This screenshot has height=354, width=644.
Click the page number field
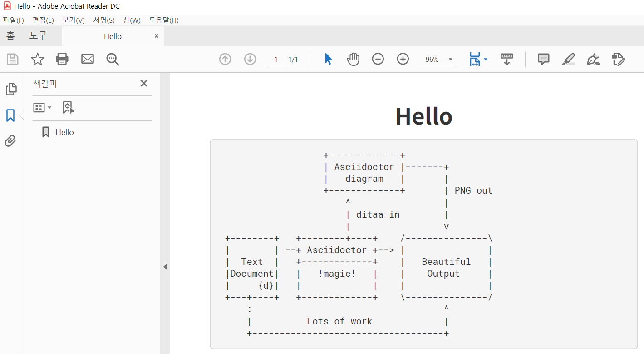click(276, 60)
